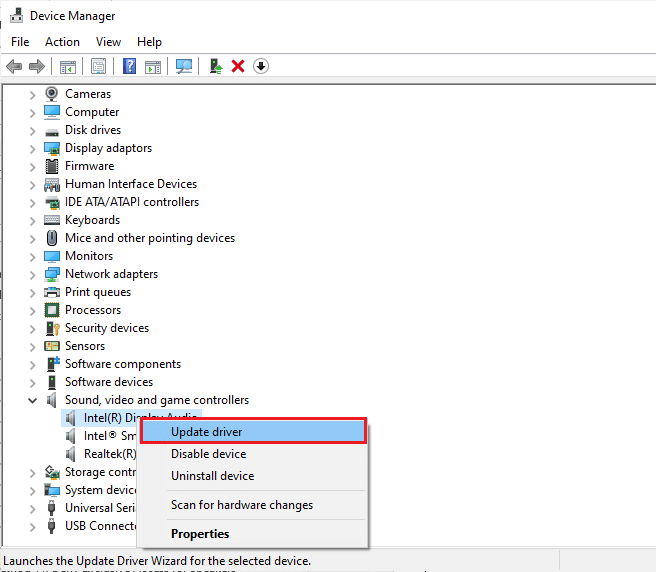Click the Show/Hide Action Pane icon
The height and width of the screenshot is (572, 656).
click(x=153, y=67)
